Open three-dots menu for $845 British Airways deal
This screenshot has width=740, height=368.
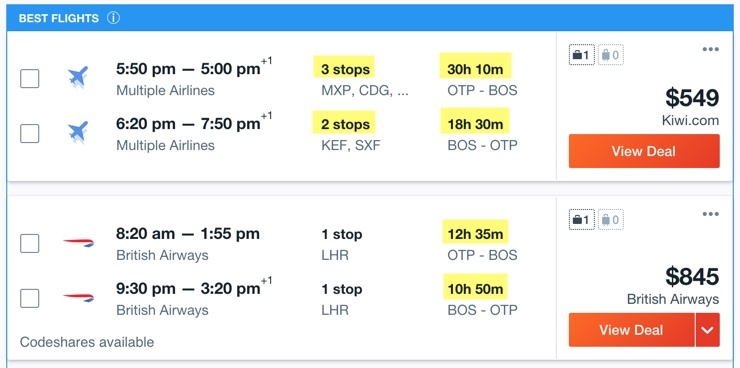point(710,215)
